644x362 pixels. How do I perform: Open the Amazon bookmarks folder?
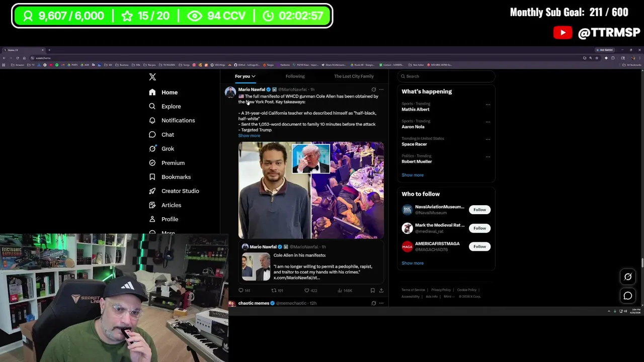[18, 65]
